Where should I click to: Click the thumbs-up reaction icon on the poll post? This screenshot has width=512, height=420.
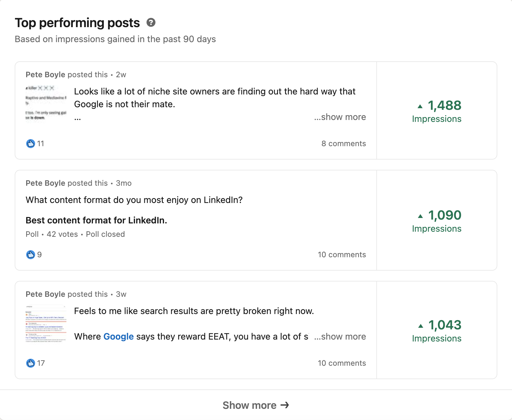[30, 254]
